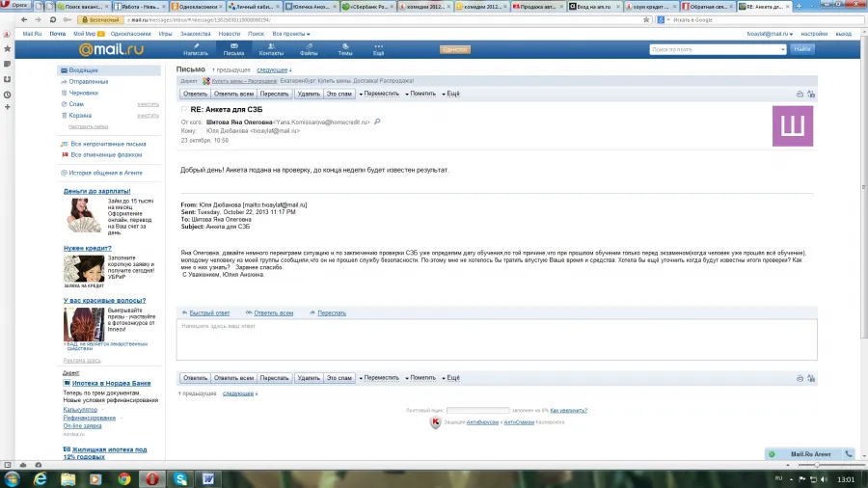Image resolution: width=868 pixels, height=488 pixels.
Task: Click the translate icon in top message toolbar
Action: 811,95
